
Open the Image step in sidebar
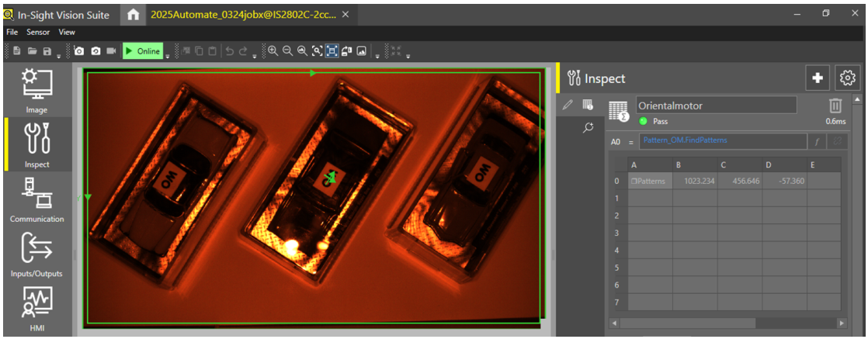36,92
